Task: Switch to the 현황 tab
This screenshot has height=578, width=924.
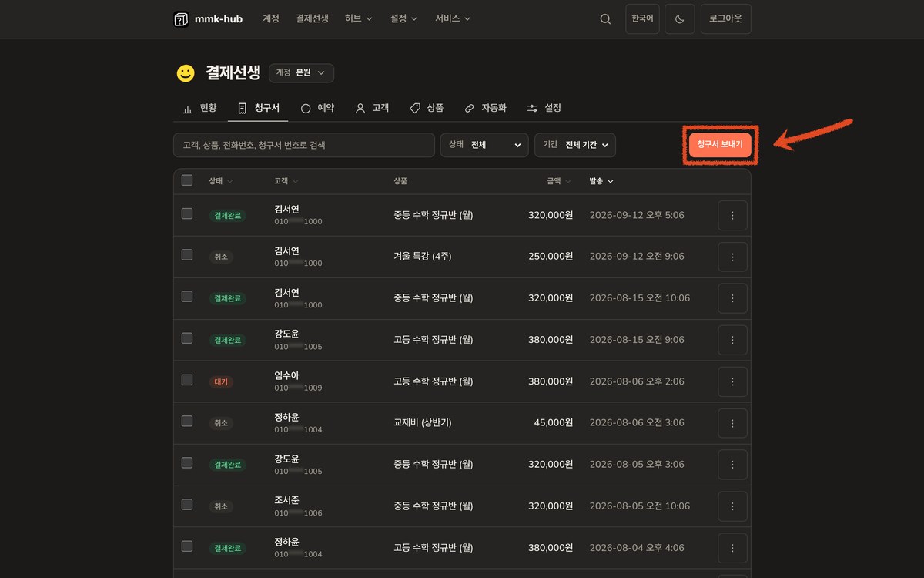Action: coord(199,108)
